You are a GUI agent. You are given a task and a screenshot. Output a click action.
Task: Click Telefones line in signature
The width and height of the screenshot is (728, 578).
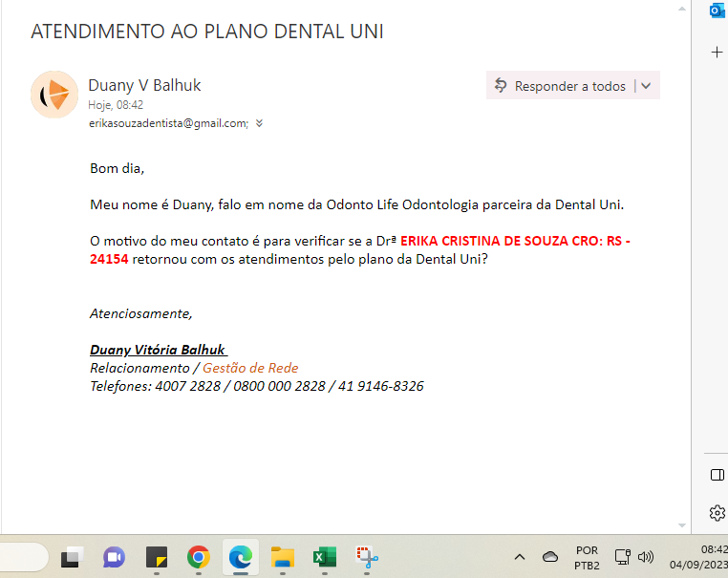(257, 386)
